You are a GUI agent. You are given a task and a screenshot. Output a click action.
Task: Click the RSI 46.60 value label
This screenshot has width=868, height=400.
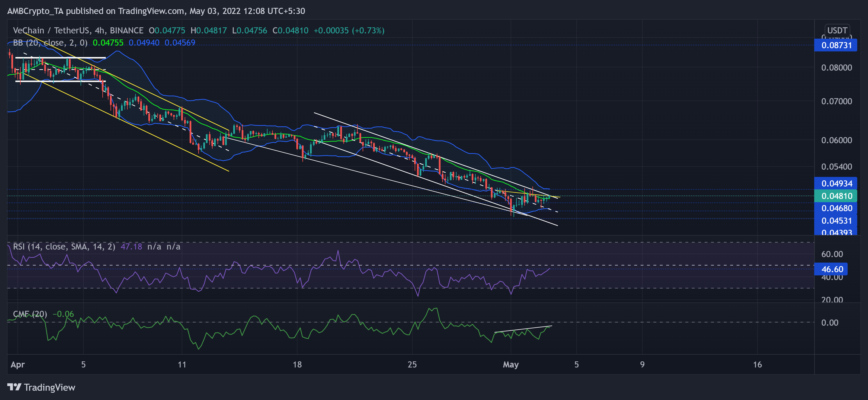tap(830, 269)
